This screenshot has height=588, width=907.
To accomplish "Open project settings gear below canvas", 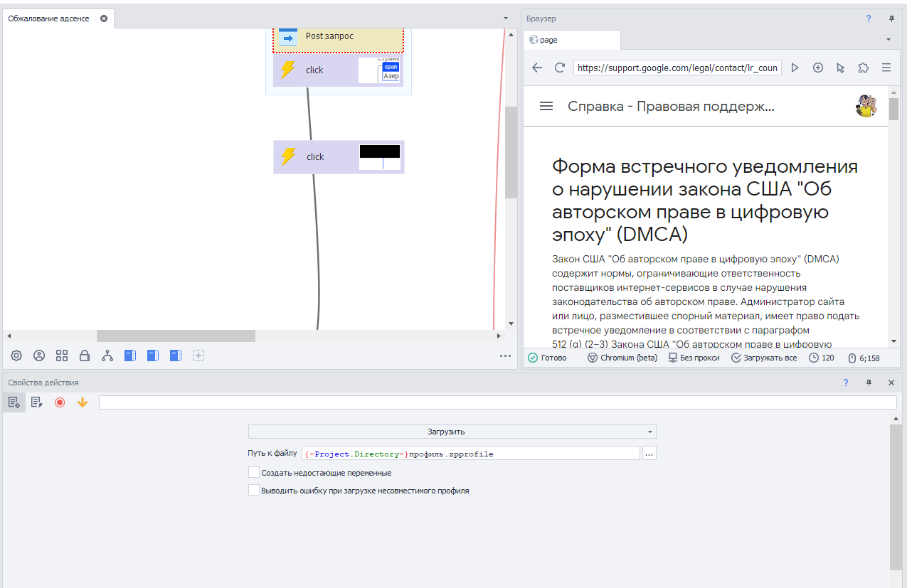I will click(x=16, y=356).
